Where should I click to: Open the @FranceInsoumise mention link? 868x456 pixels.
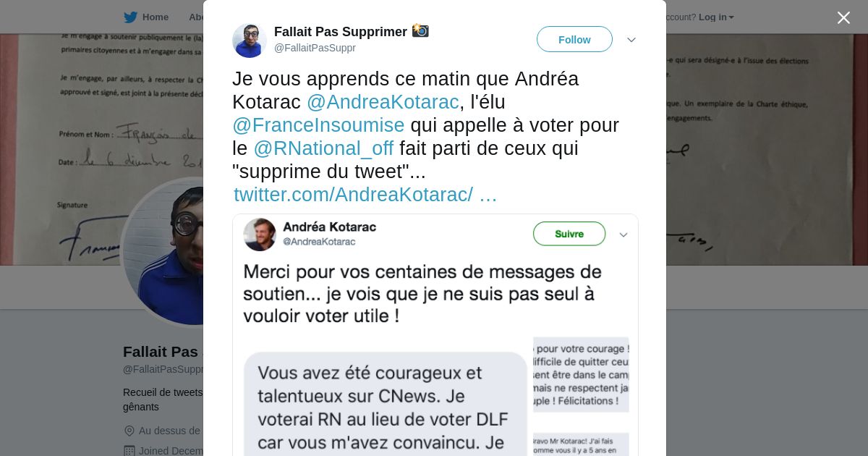(318, 125)
